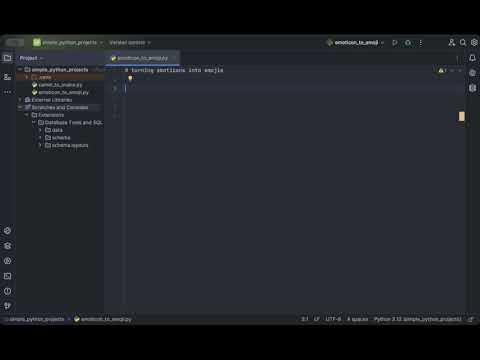
Task: Click the project badge icon in title bar
Action: click(37, 42)
